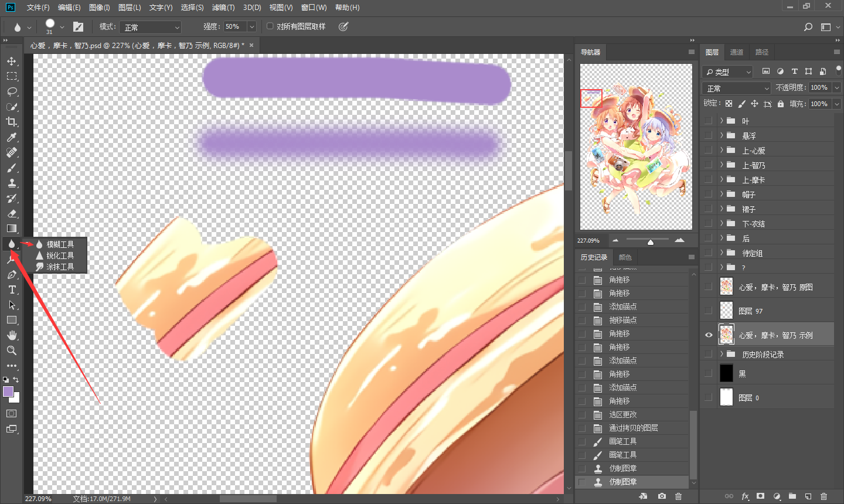
Task: Click the navigator zoom in mountain icon
Action: click(679, 240)
